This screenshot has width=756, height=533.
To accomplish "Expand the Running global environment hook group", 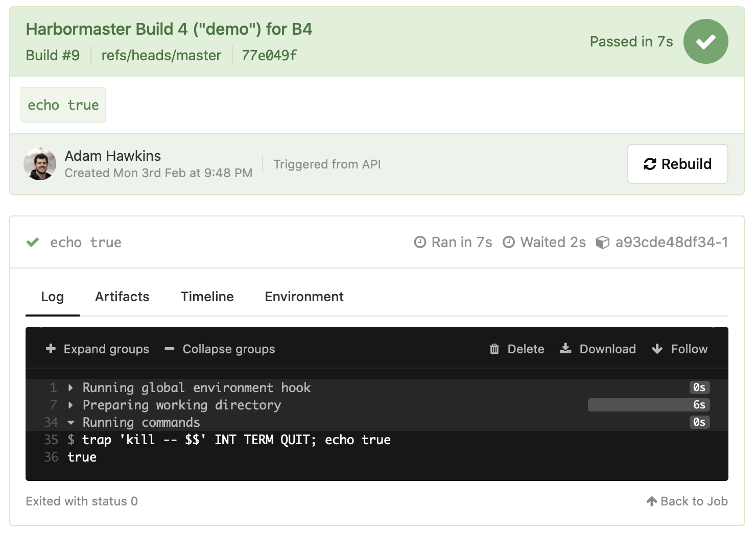I will coord(70,387).
